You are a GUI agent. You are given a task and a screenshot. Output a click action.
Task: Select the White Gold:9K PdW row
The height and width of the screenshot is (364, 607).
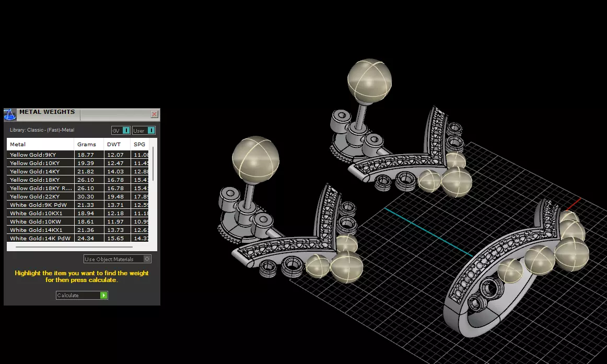(77, 205)
